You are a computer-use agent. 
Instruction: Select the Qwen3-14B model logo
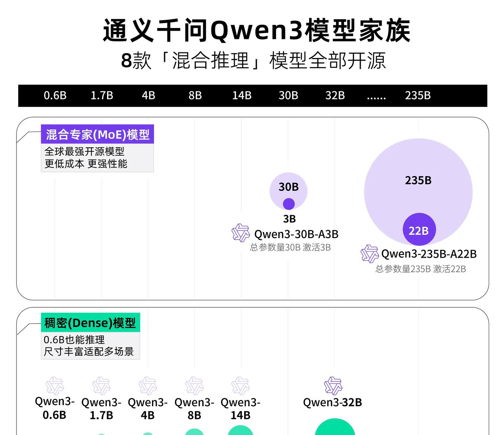tap(240, 387)
